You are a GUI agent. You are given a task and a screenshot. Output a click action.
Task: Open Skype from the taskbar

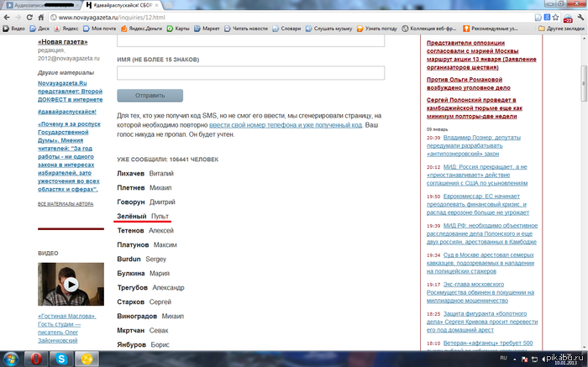[62, 358]
